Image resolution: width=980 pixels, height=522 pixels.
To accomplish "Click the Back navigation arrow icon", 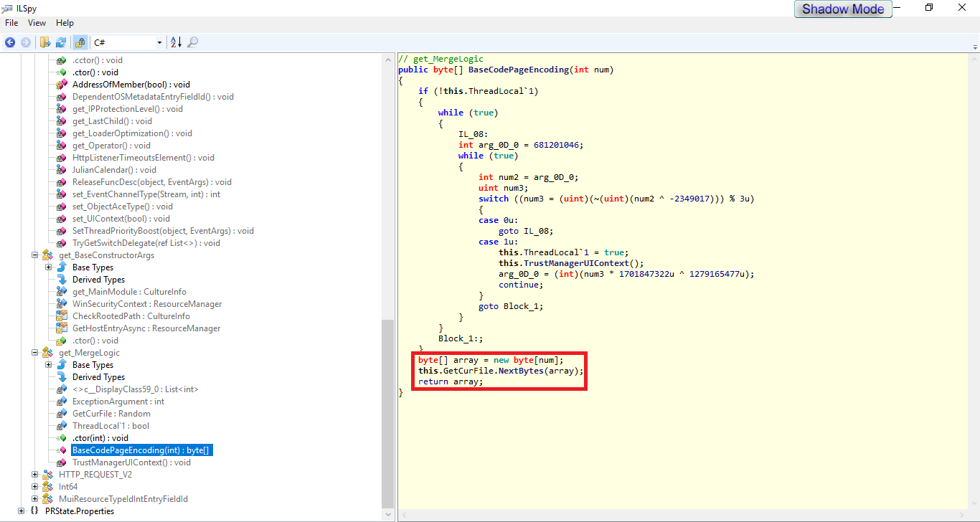I will (10, 42).
